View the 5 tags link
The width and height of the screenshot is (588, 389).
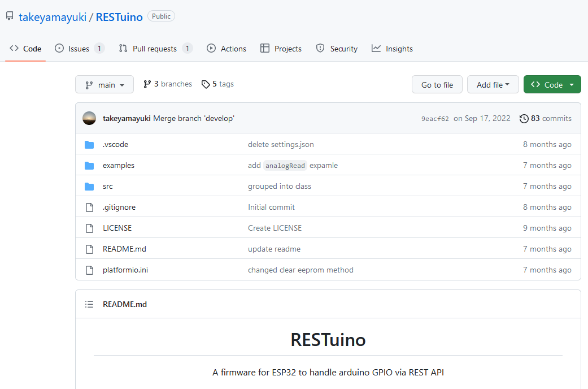pos(217,84)
